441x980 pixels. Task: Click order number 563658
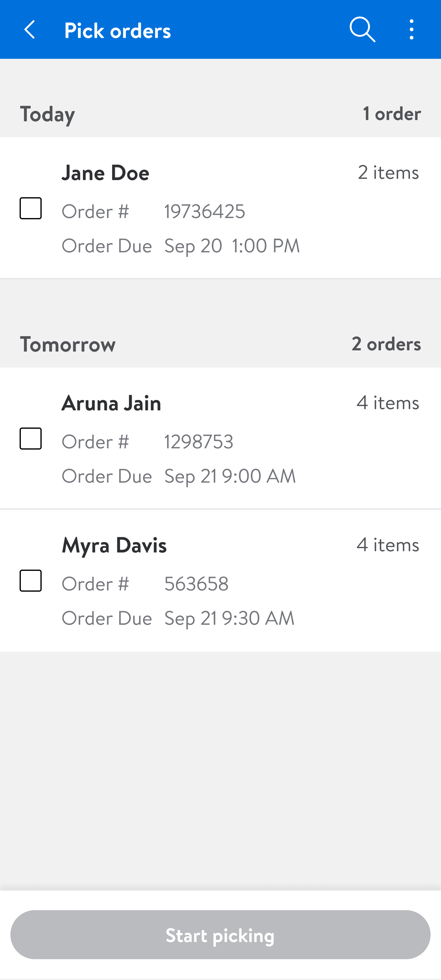click(x=196, y=584)
